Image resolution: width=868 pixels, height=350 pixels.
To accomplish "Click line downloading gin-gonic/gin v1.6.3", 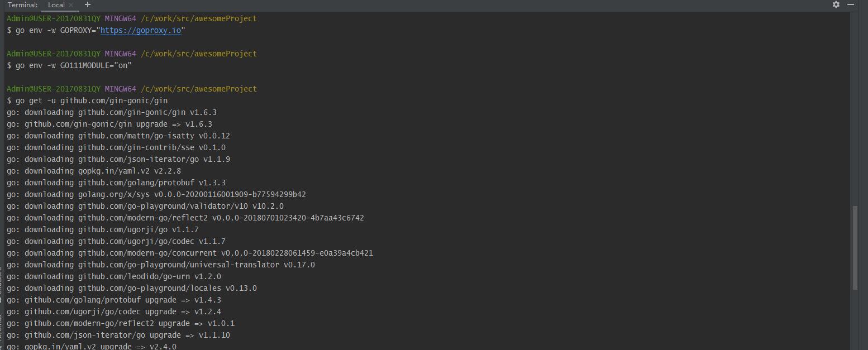I will [x=112, y=112].
